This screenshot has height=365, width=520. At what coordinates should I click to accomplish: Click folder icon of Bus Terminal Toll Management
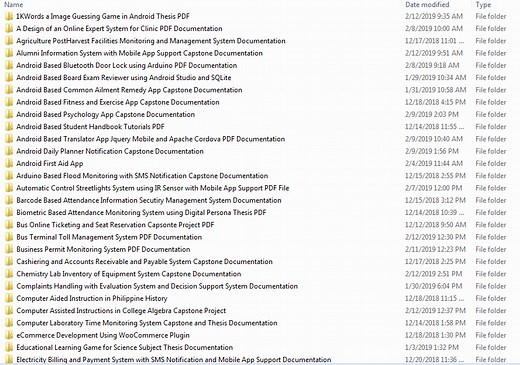click(x=9, y=237)
